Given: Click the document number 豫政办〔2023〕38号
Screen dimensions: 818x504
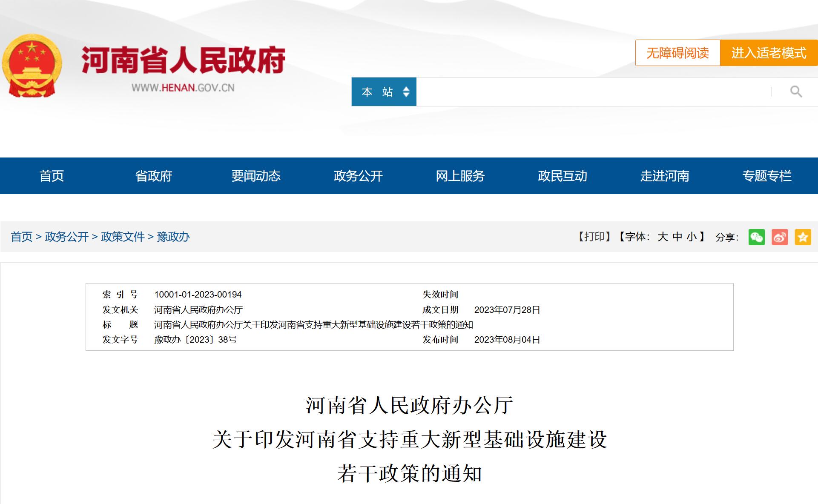Looking at the screenshot, I should coord(195,340).
